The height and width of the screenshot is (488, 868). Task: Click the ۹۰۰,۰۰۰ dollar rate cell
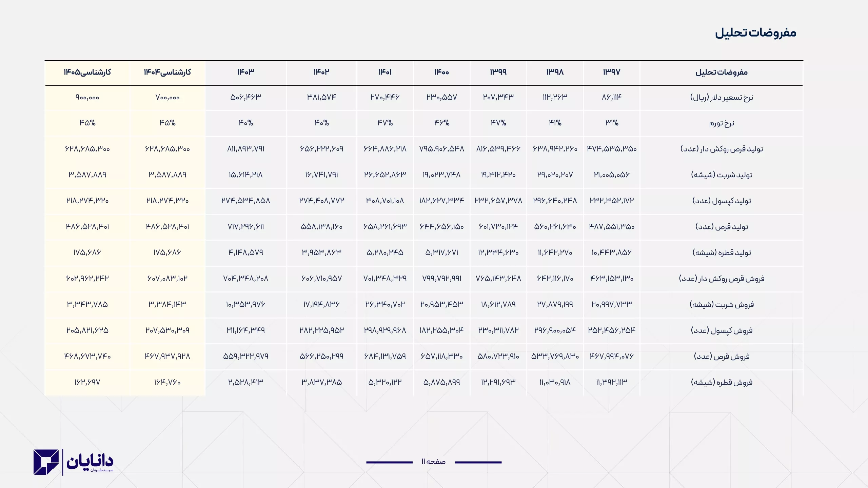tap(87, 98)
